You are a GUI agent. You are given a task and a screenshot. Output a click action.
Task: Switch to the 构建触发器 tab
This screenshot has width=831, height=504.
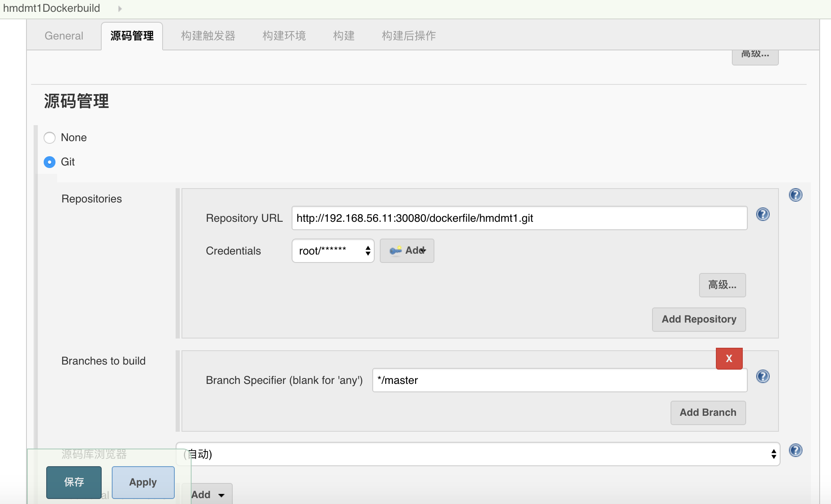pos(208,36)
